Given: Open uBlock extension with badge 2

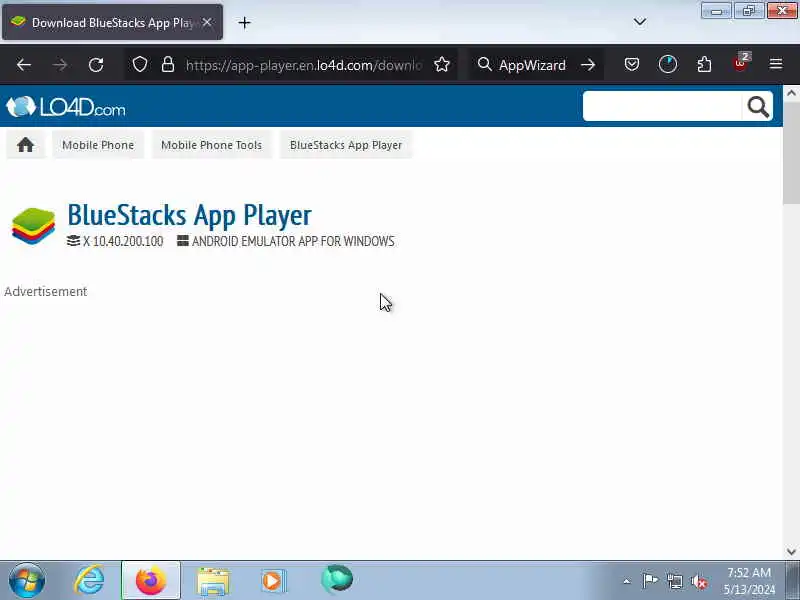Looking at the screenshot, I should click(741, 62).
